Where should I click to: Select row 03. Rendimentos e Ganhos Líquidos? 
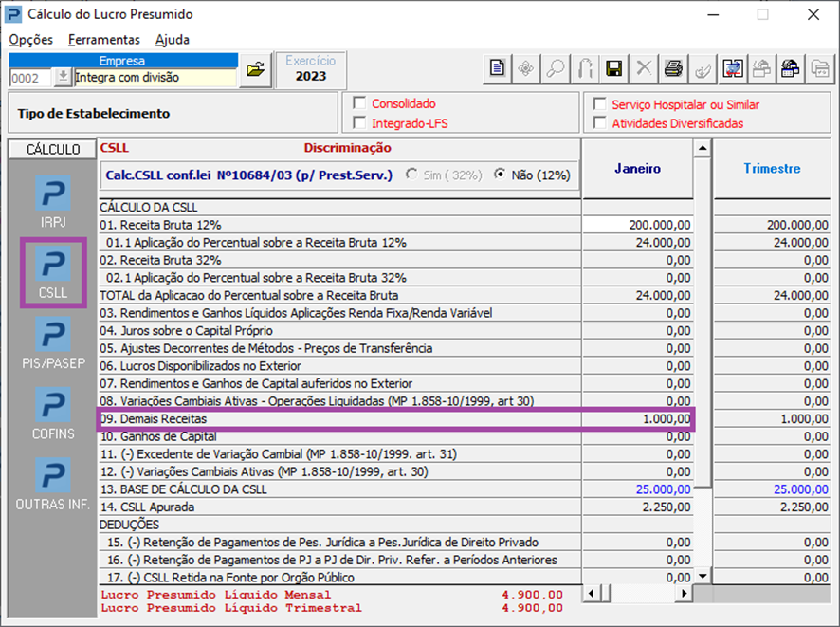[x=339, y=313]
